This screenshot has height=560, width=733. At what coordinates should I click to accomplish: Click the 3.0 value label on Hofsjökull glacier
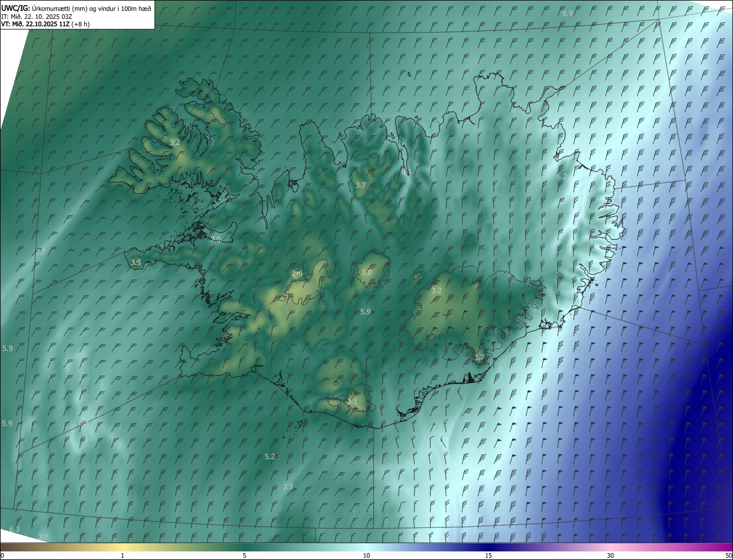point(366,272)
